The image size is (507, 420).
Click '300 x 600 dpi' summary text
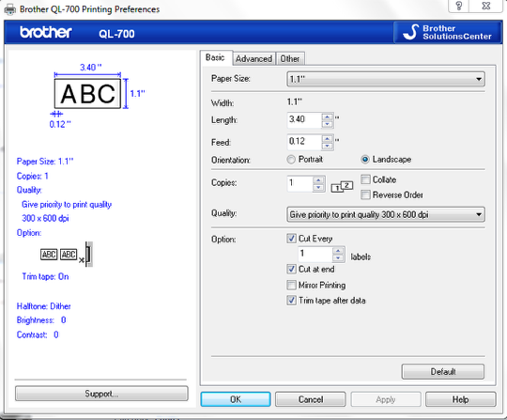tap(45, 218)
